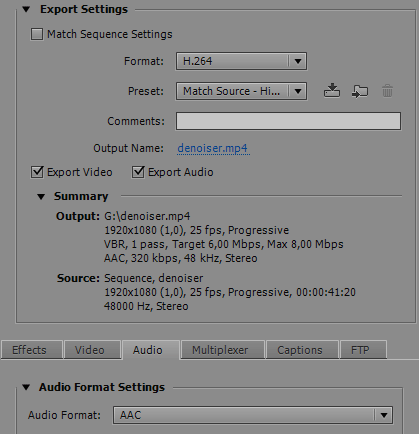
Task: Click the 'AAC, 320 kbps, 48 kHz, Stereo' line
Action: tap(181, 258)
